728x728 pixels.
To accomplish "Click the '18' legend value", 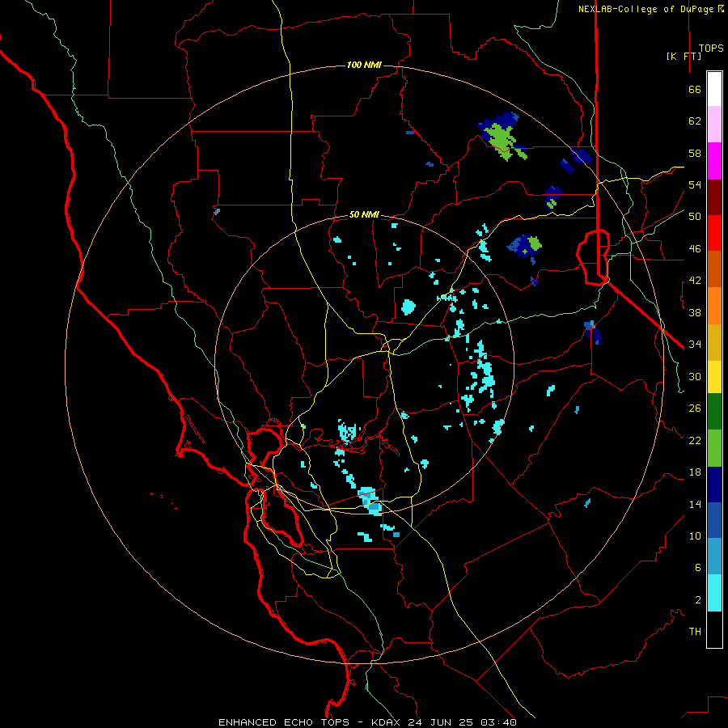I will point(695,472).
